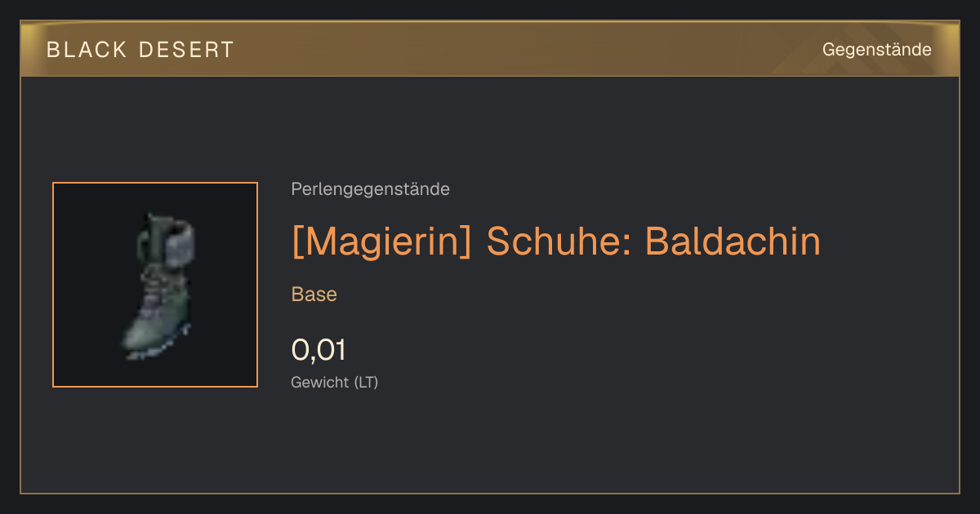The image size is (980, 514).
Task: Click the word BLACK in the header
Action: (87, 50)
